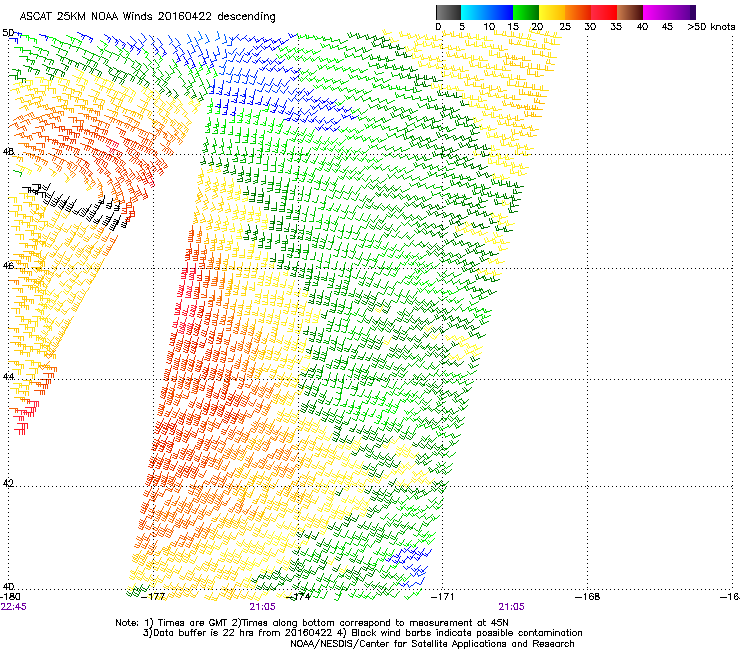
Task: Click the magenta-purple 40-50 knots legend swatch
Action: point(669,12)
